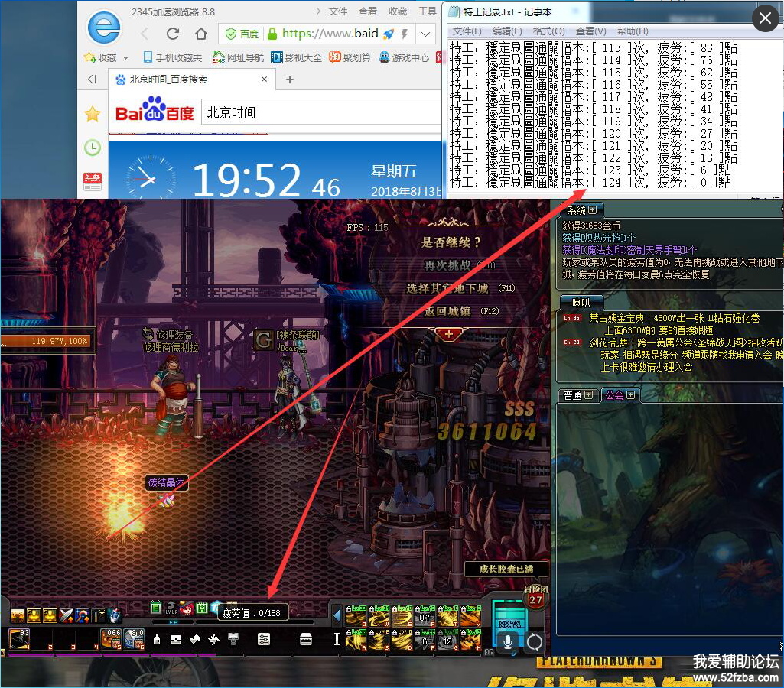The height and width of the screenshot is (688, 784).
Task: Open the favorites star in browser sidebar
Action: point(93,115)
